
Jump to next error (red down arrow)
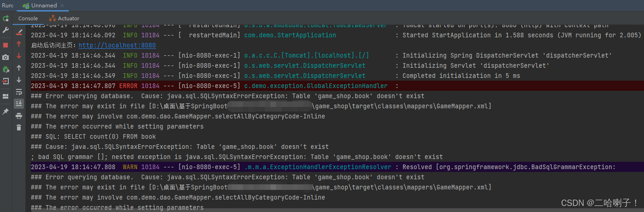(x=19, y=56)
